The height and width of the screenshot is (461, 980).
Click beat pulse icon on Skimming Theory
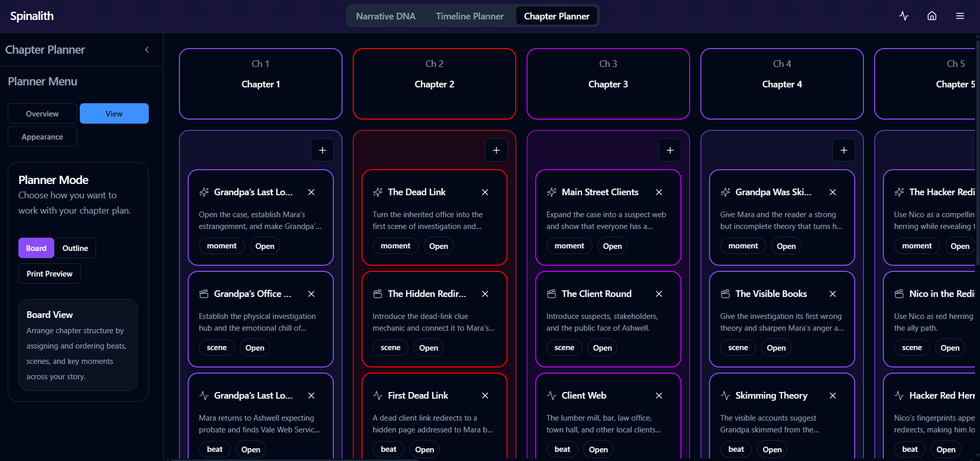[x=725, y=396]
